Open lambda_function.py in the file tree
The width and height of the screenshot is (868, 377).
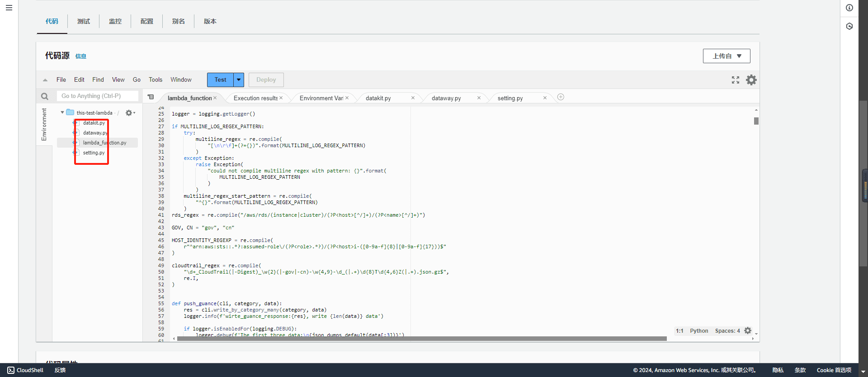104,143
